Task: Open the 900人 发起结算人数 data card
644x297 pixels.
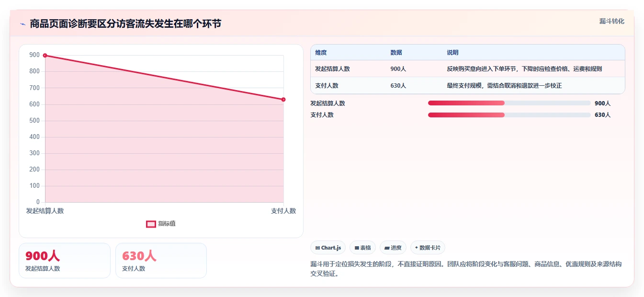Action: click(x=65, y=261)
